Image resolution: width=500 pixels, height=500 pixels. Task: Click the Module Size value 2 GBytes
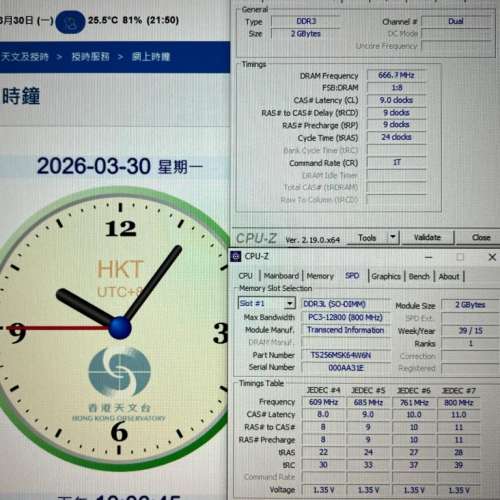pos(470,305)
